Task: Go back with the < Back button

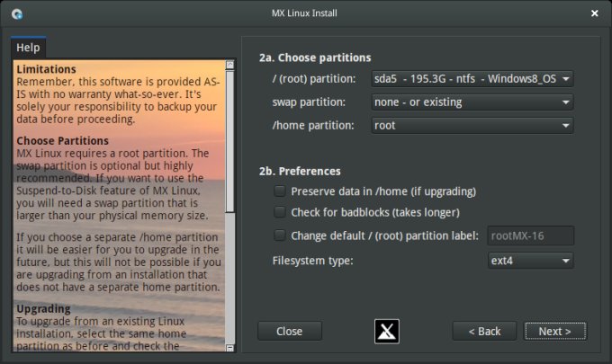Action: [x=484, y=332]
